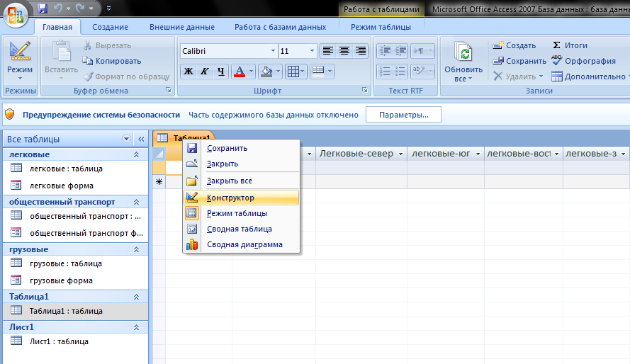The height and width of the screenshot is (364, 630).
Task: Switch to Внешние данные ribbon tab
Action: pos(182,27)
